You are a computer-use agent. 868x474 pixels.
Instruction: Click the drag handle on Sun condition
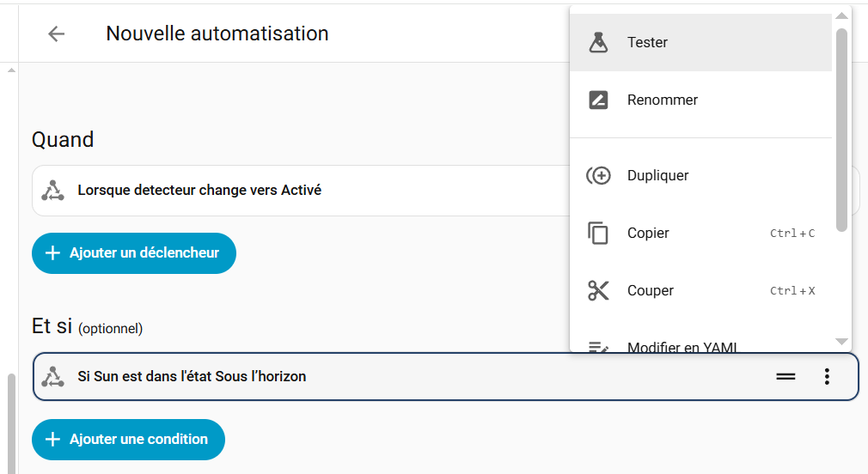(x=785, y=376)
